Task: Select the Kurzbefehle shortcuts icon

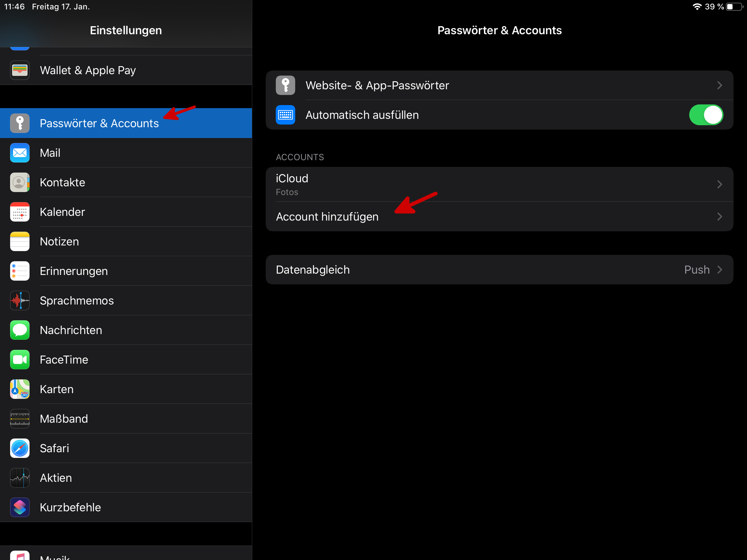Action: point(19,507)
